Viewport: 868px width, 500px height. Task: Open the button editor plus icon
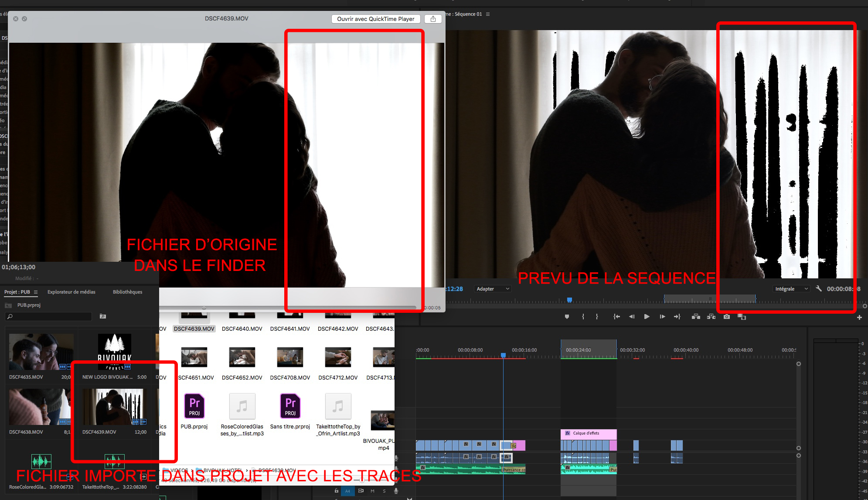click(859, 317)
